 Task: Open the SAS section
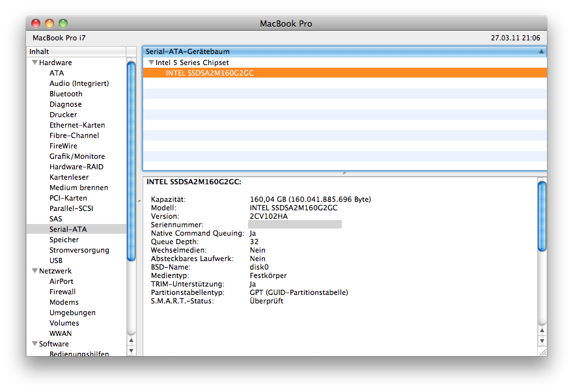pyautogui.click(x=56, y=219)
